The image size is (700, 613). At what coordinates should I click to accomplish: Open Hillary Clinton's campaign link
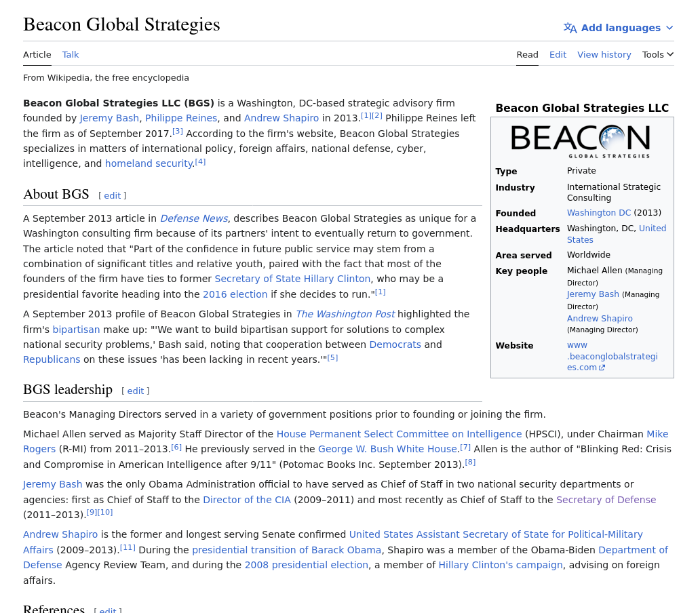click(x=501, y=566)
